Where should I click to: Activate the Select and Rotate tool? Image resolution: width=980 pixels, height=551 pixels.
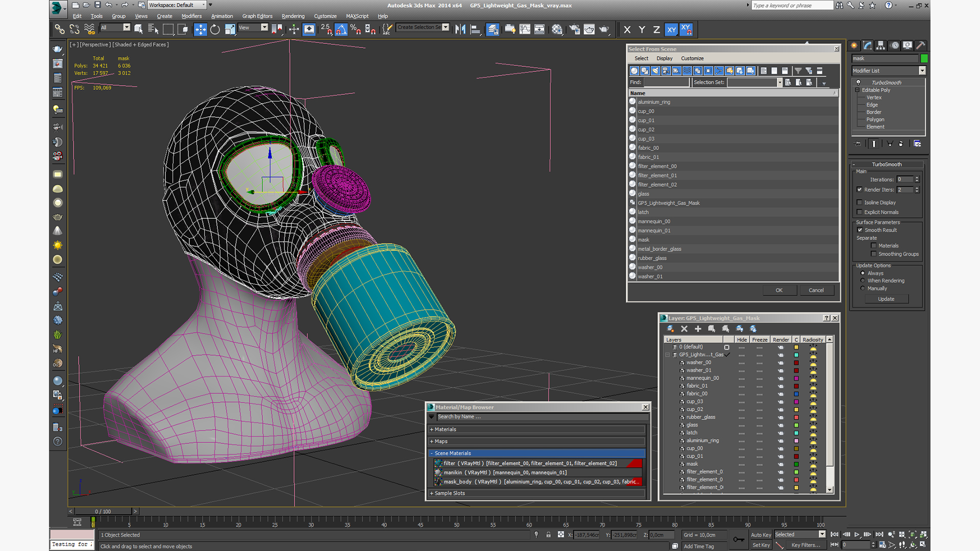[215, 29]
